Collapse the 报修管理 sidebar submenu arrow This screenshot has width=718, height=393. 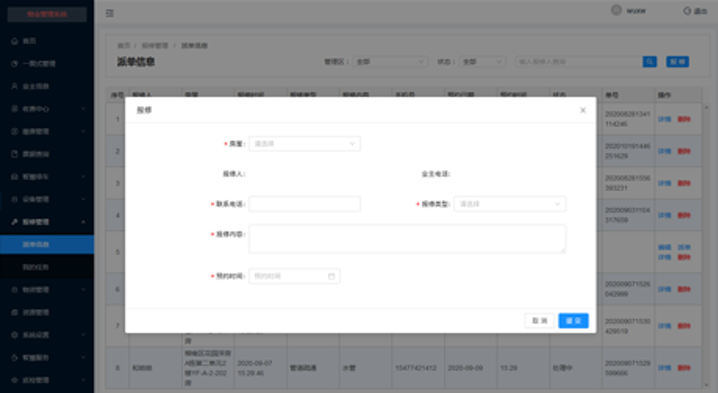[x=83, y=222]
